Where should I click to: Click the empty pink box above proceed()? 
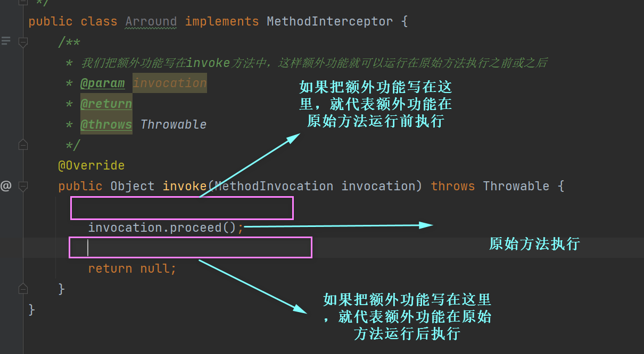[182, 208]
